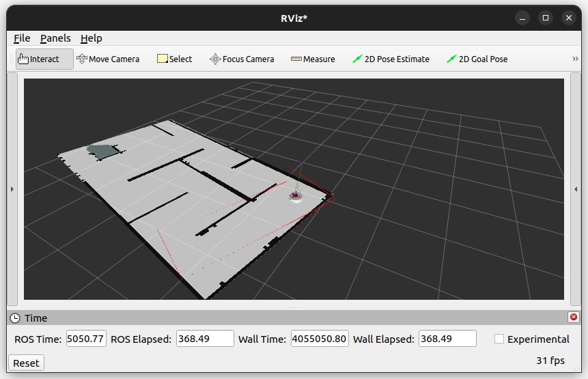This screenshot has width=588, height=379.
Task: Click the 'Wall Elapsed:' label
Action: (384, 339)
